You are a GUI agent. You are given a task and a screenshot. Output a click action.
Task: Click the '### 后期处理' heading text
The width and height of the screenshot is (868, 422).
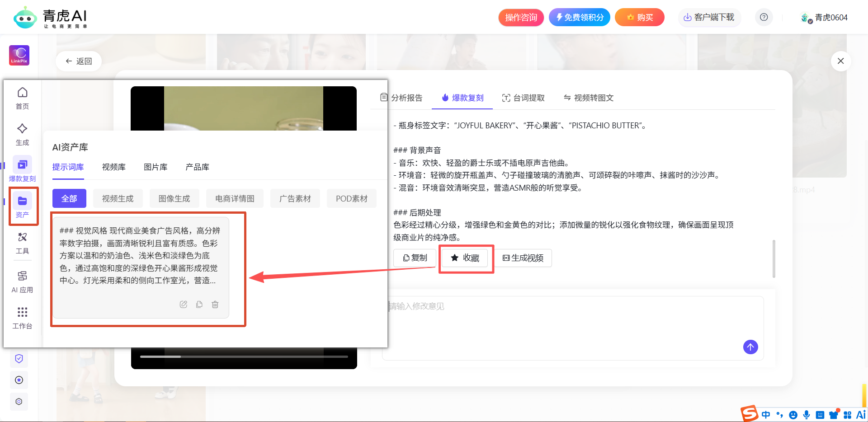(417, 213)
